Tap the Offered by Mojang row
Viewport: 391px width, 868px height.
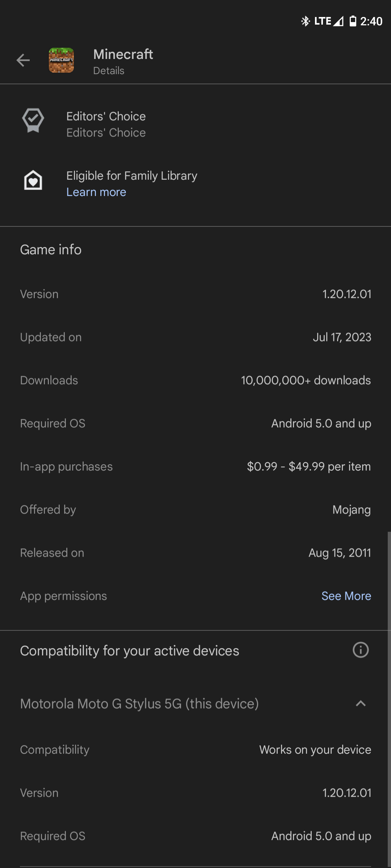(x=195, y=510)
